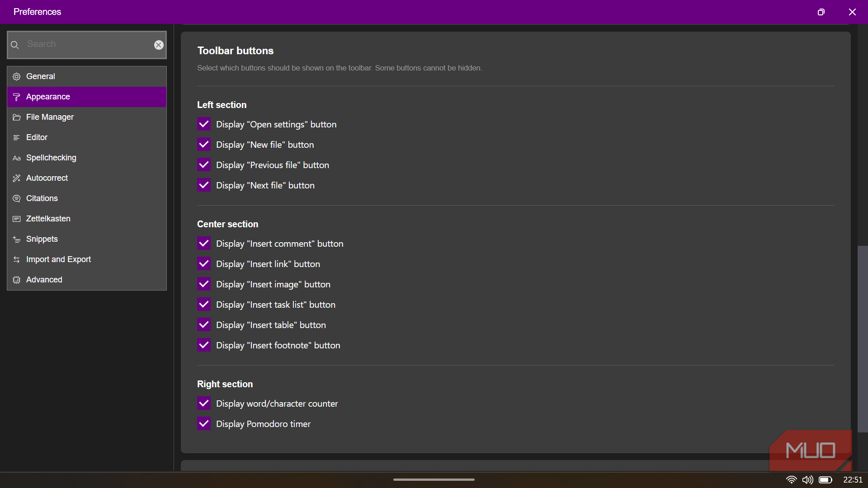Click the Import and Export arrows icon

pos(17,260)
